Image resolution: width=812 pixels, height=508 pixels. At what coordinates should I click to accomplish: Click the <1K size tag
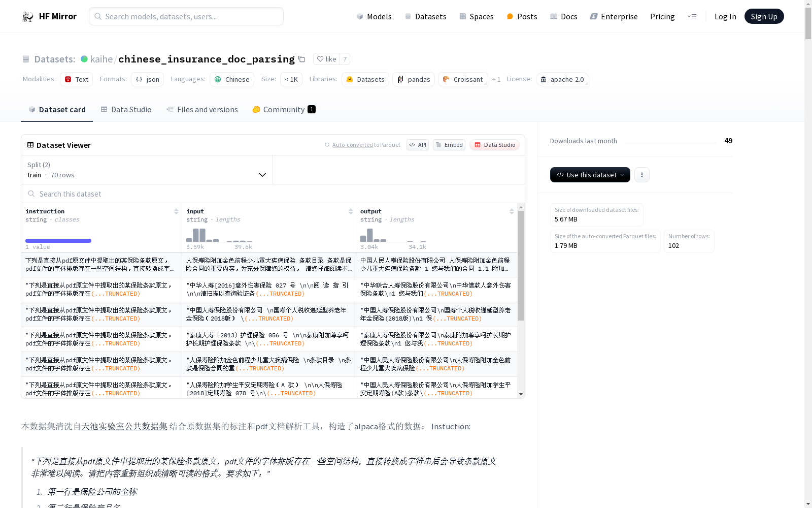coord(291,79)
